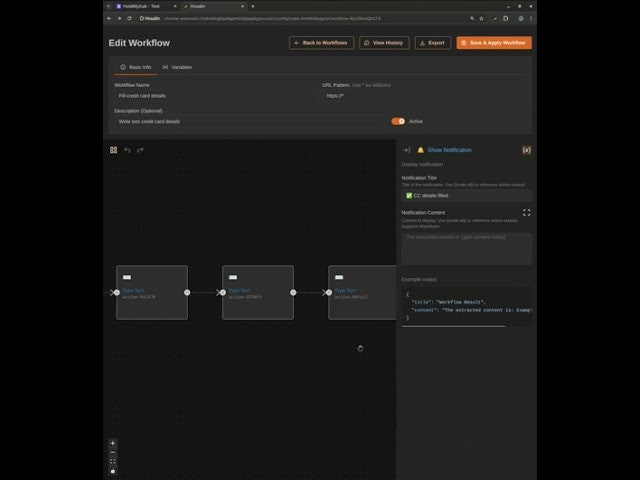Viewport: 640px width, 480px height.
Task: Click input handle of first Type Text node
Action: pos(117,293)
